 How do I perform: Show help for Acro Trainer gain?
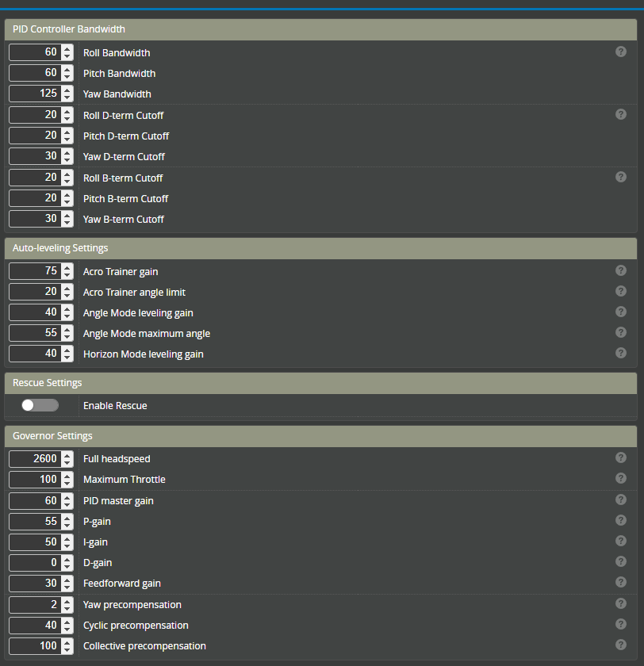[621, 270]
